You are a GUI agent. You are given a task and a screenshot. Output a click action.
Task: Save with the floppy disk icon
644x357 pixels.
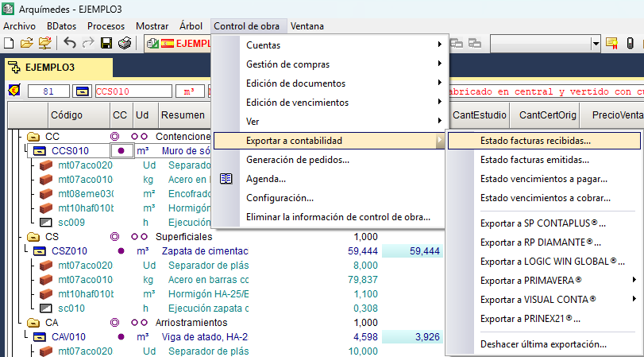pos(106,43)
